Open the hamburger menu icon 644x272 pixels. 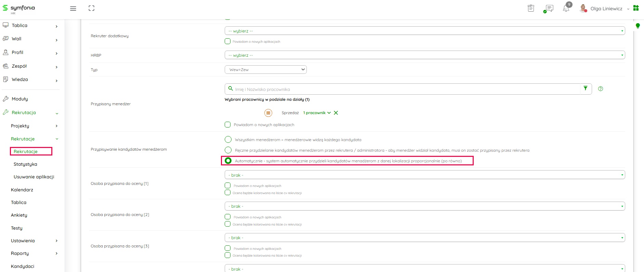pos(73,9)
